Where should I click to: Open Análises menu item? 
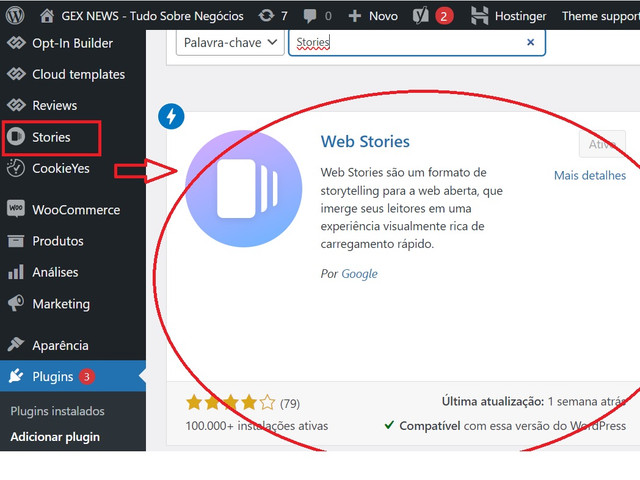(x=55, y=272)
